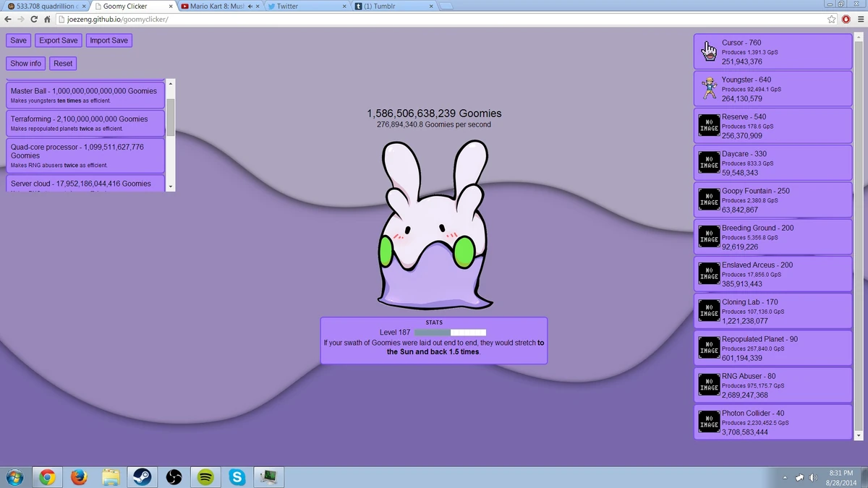This screenshot has height=488, width=868.
Task: Launch Spotify from the taskbar
Action: pos(205,477)
